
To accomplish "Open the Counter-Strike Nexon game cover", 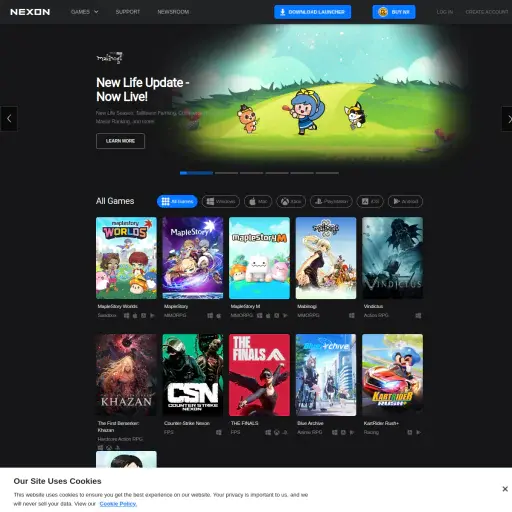I will [x=193, y=375].
